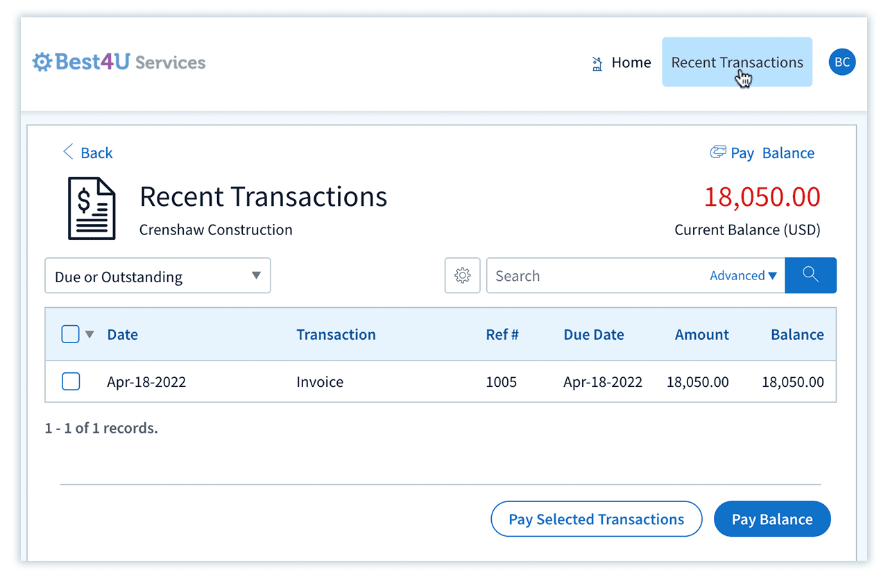This screenshot has height=588, width=888.
Task: Sort by the Due Date column header
Action: pos(593,335)
